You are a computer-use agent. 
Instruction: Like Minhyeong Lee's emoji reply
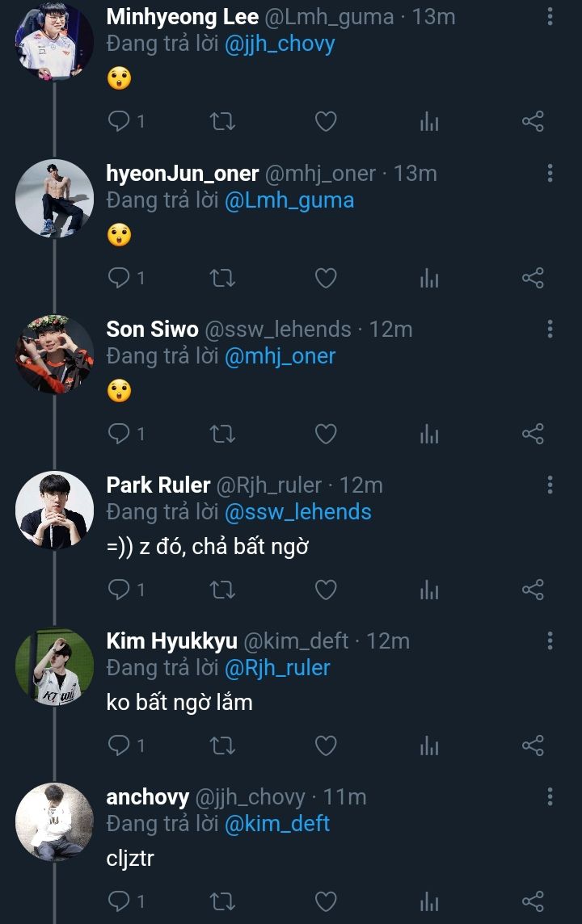325,122
